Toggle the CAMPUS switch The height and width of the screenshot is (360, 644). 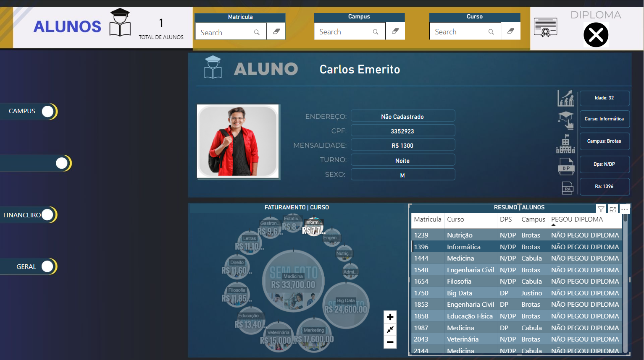(x=47, y=111)
